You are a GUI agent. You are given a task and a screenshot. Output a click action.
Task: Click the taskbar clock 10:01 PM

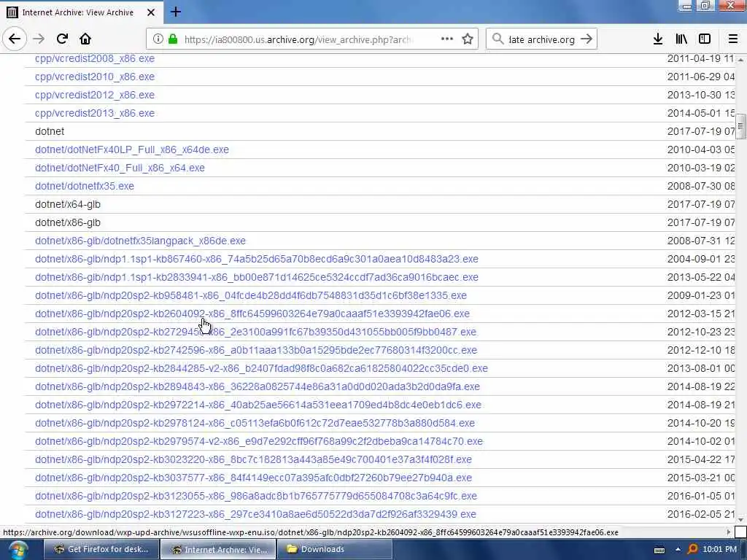[x=719, y=550]
